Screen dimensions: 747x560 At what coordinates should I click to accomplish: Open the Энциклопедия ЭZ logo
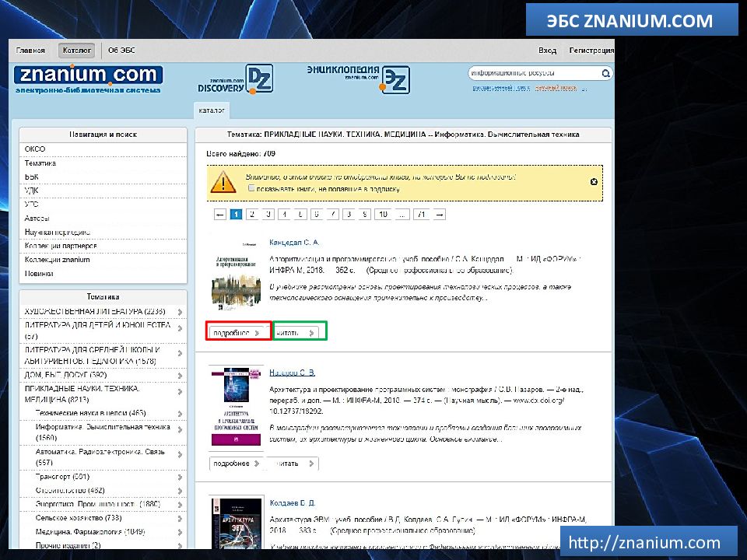pos(358,79)
